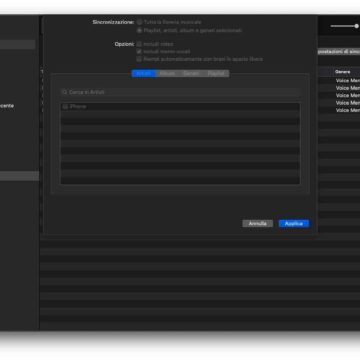Check the iPhone entry in the artists list
This screenshot has height=360, width=360.
(x=65, y=107)
